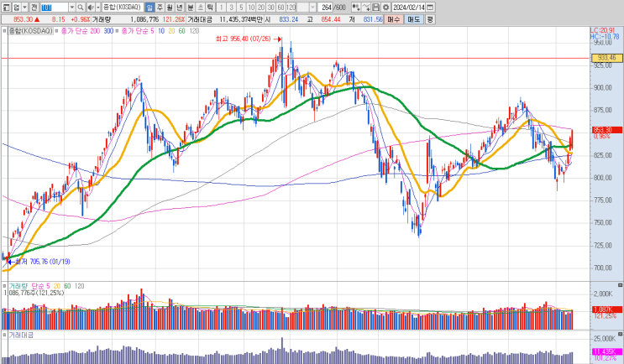624x364 pixels.
Task: Select the 초 second period button
Action: click(x=201, y=8)
